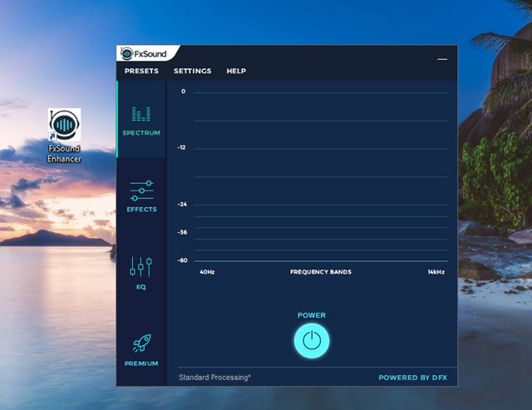532x410 pixels.
Task: Select the FxSound Enhancer desktop shortcut icon
Action: pos(64,125)
